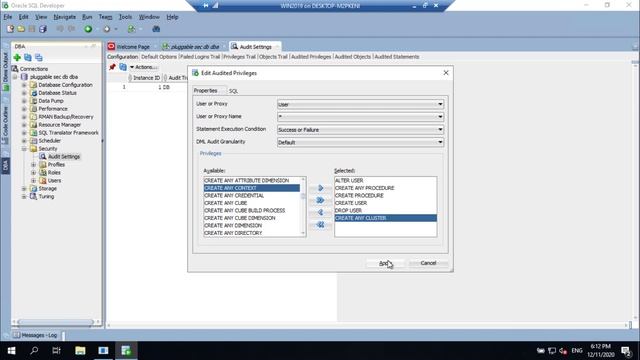Remove selected privilege from Selected list
The width and height of the screenshot is (640, 360).
coord(320,213)
